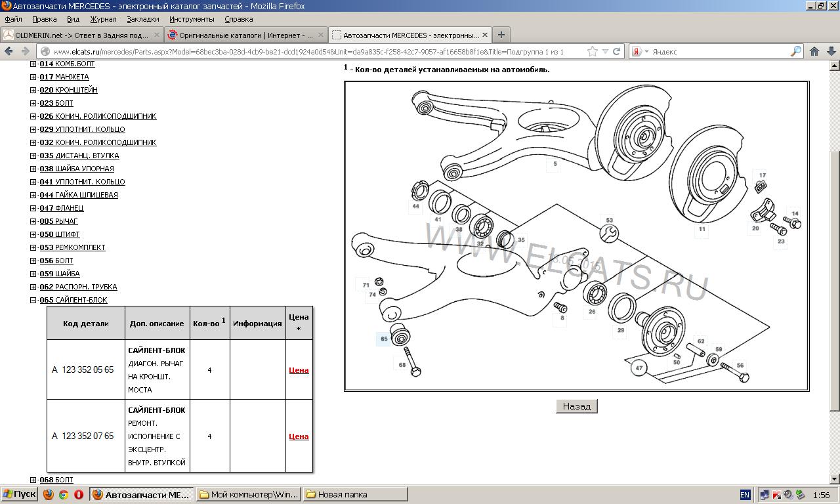Screen dimensions: 840x504
Task: Launch Opera from quick launch bar
Action: (79, 495)
